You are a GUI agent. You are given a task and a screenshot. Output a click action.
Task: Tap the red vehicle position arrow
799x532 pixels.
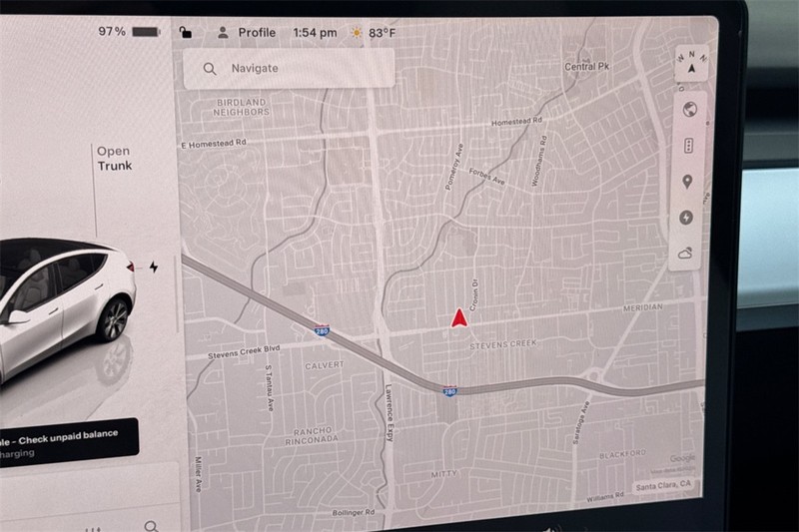[x=458, y=318]
